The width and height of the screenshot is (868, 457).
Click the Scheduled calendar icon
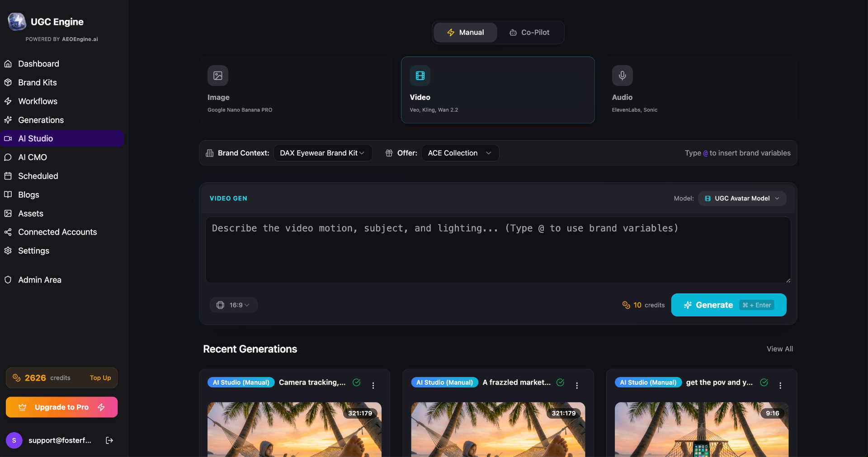(8, 176)
